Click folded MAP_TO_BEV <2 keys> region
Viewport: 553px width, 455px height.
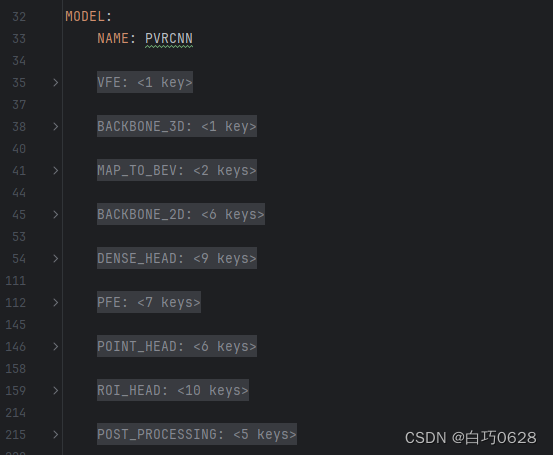click(x=177, y=170)
